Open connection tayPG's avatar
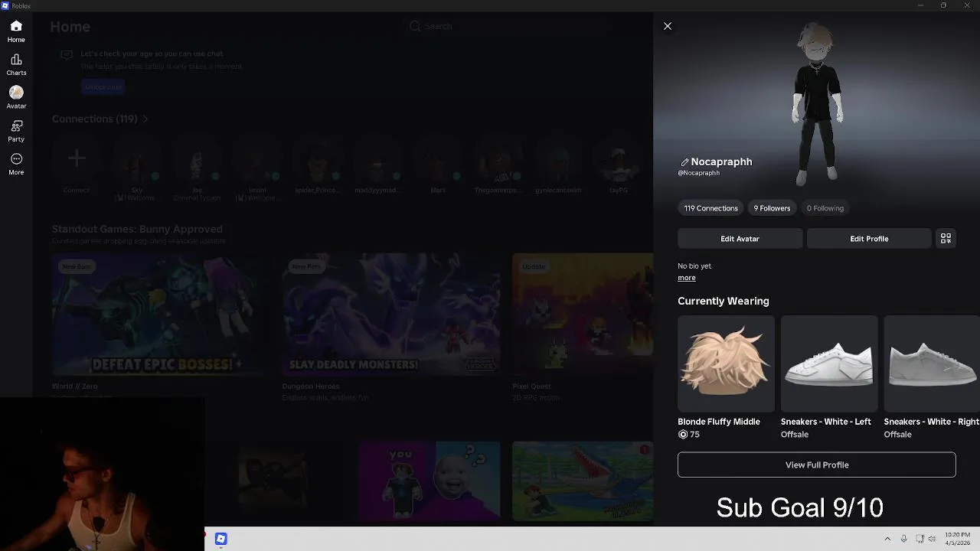The image size is (980, 551). (x=619, y=159)
